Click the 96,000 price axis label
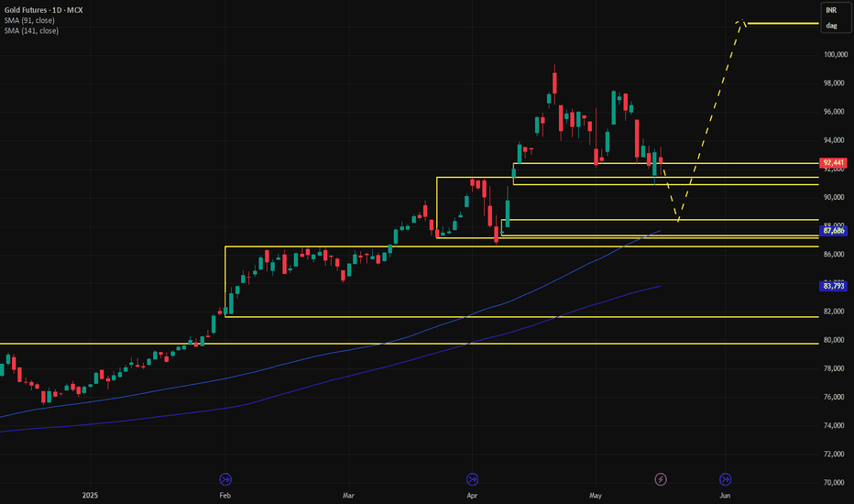 [x=835, y=112]
